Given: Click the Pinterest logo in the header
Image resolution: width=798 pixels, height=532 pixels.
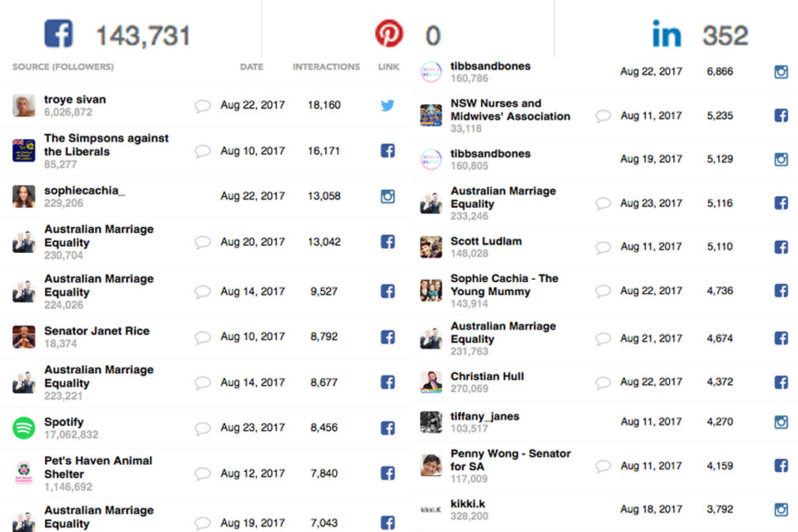Looking at the screenshot, I should pyautogui.click(x=389, y=33).
